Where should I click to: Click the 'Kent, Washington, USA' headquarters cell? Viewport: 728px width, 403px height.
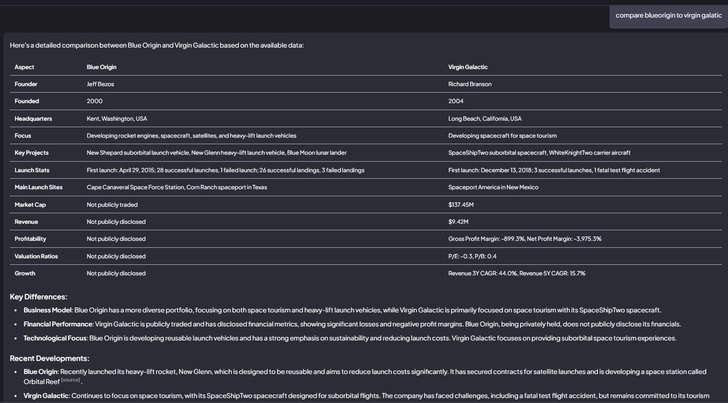116,118
